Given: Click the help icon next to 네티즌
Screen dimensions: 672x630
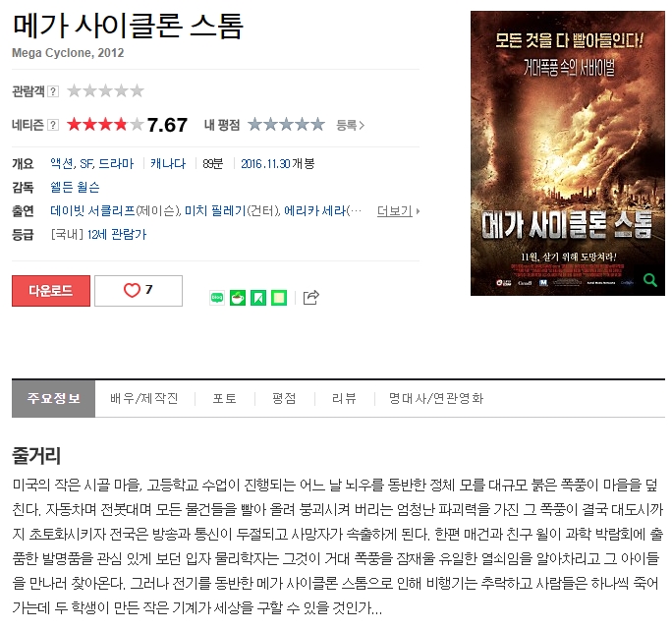Looking at the screenshot, I should [x=53, y=125].
